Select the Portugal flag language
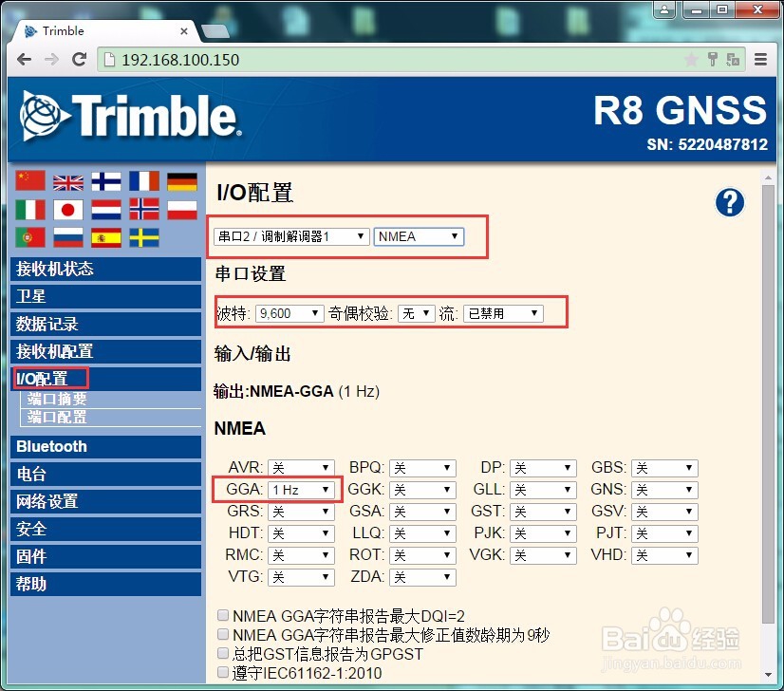Viewport: 784px width, 691px height. click(x=30, y=237)
